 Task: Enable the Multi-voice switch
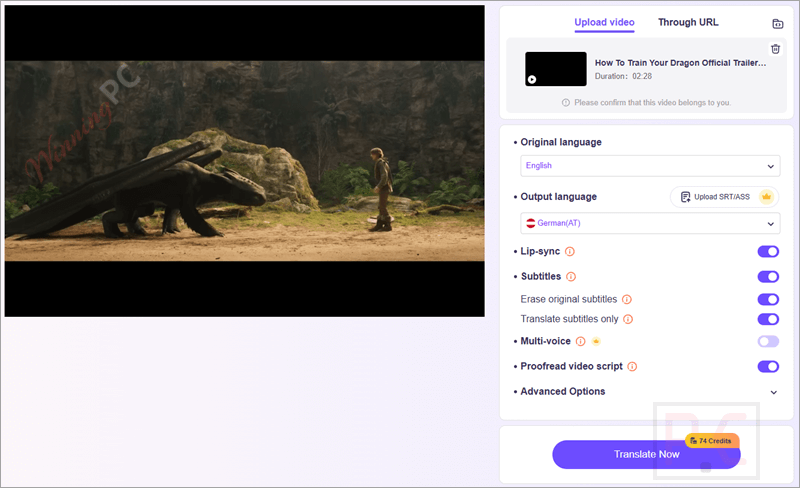pyautogui.click(x=768, y=341)
